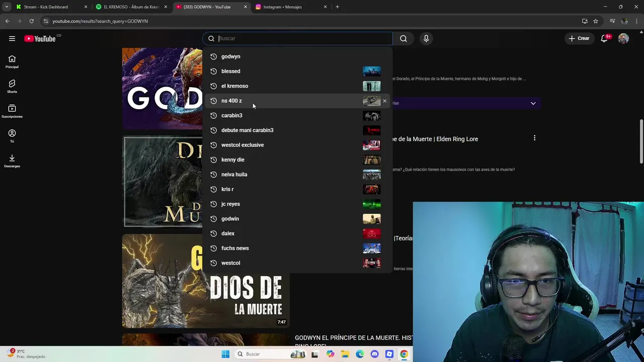The image size is (644, 362).
Task: Select the 'westcol exclusive' suggestion
Action: point(297,145)
